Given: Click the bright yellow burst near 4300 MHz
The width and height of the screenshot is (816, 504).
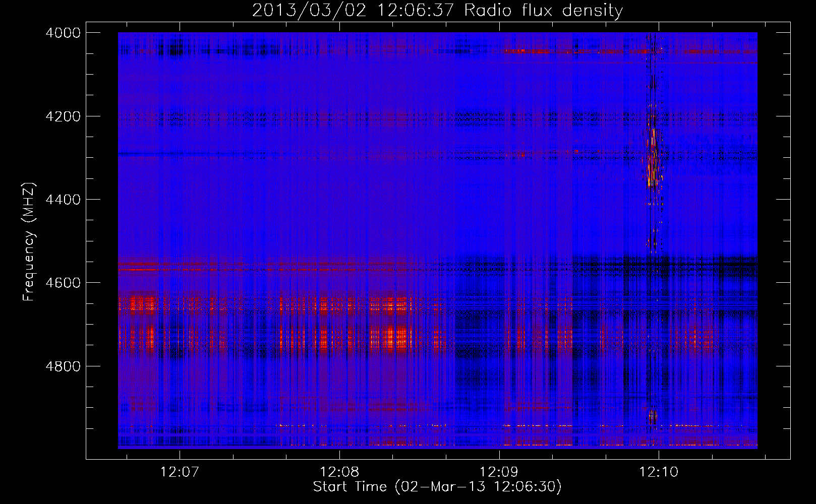Looking at the screenshot, I should click(x=653, y=157).
